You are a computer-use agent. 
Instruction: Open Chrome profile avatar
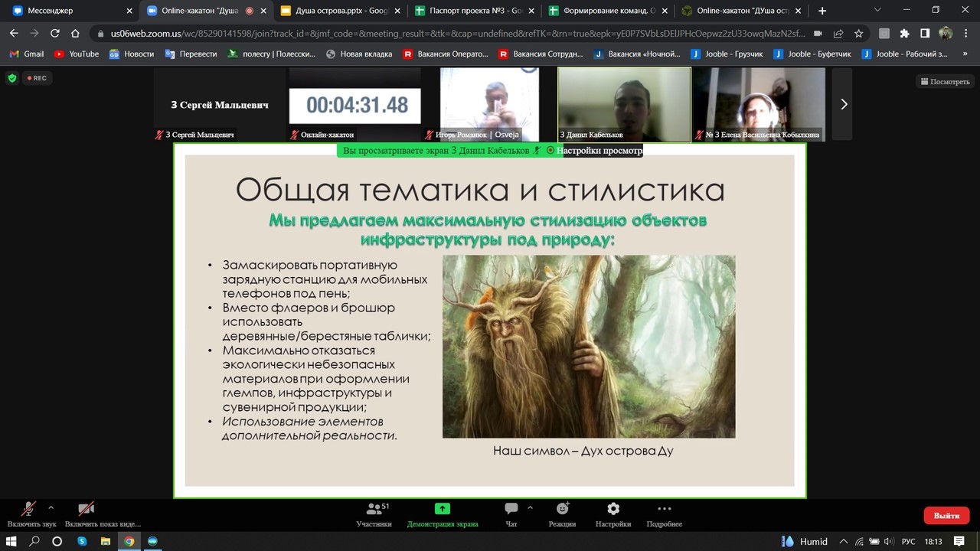[x=946, y=34]
